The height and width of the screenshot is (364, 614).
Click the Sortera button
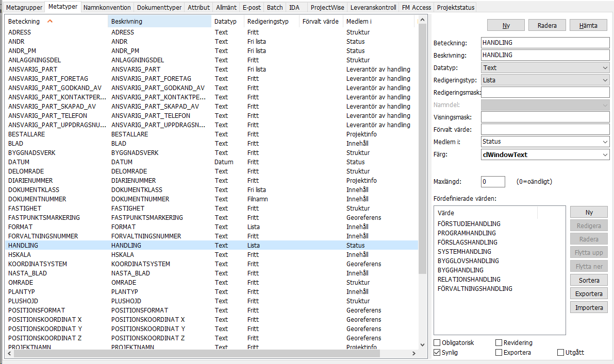pyautogui.click(x=589, y=280)
